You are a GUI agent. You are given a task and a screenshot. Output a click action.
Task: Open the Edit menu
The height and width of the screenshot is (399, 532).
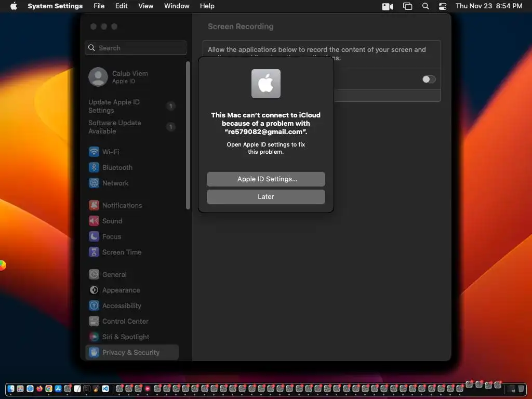[x=121, y=6]
